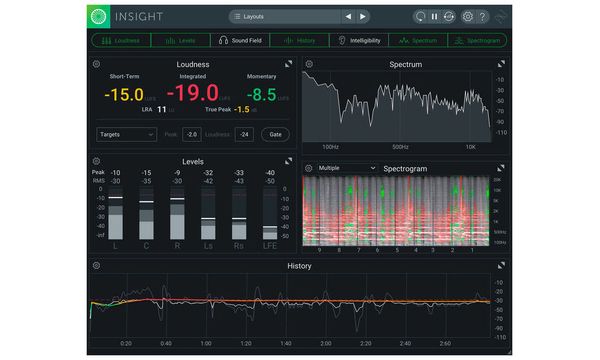Expand the Loudness panel to full view

tap(288, 64)
